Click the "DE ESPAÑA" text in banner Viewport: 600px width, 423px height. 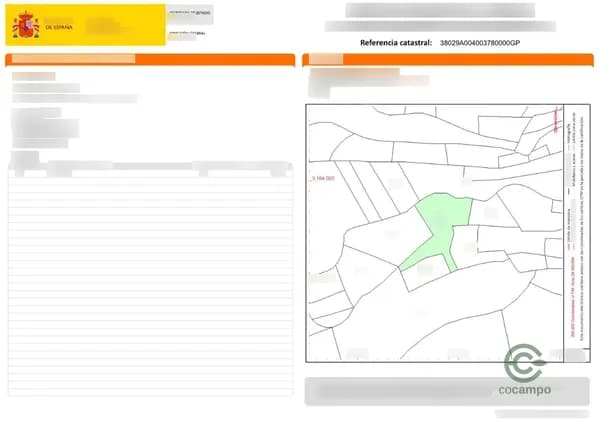point(59,30)
